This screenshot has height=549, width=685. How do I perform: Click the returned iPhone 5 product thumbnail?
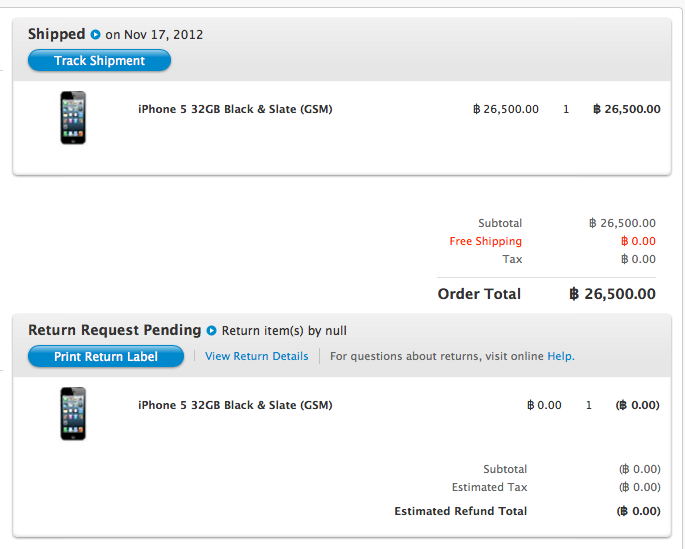point(73,414)
